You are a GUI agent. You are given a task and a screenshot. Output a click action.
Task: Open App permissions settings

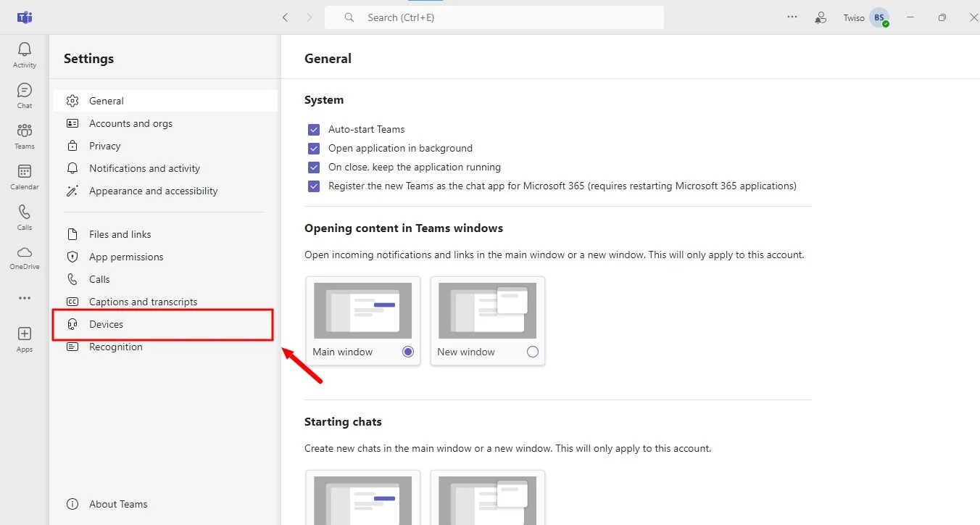165,257
